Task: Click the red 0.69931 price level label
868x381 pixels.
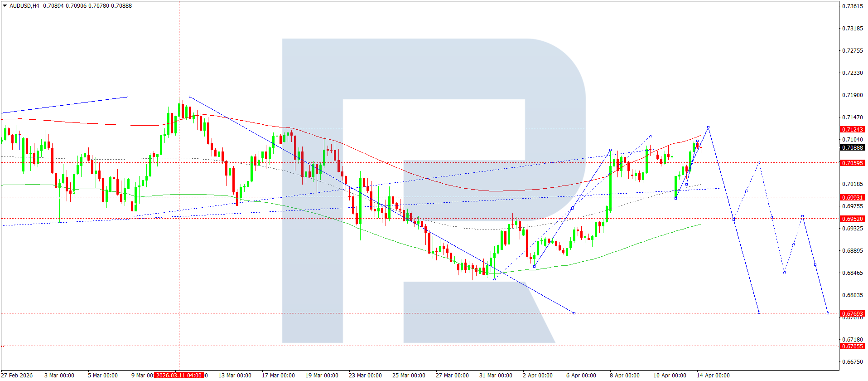Action: tap(852, 197)
